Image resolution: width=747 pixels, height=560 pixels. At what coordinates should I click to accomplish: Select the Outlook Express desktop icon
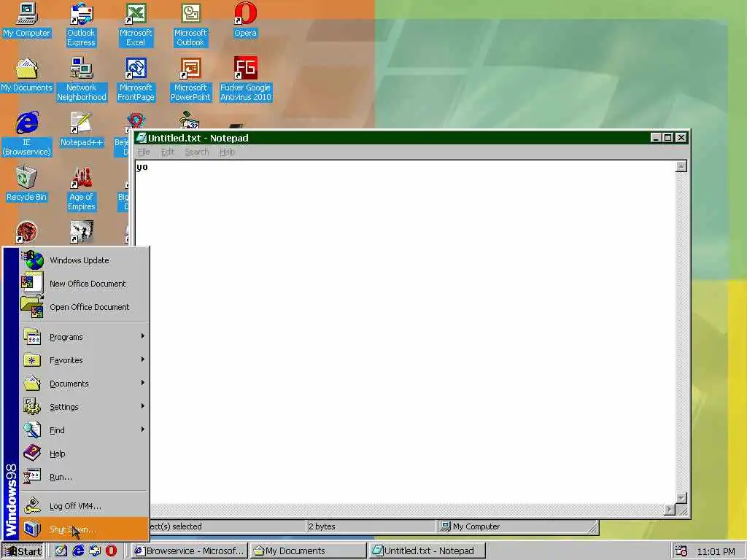coord(81,25)
